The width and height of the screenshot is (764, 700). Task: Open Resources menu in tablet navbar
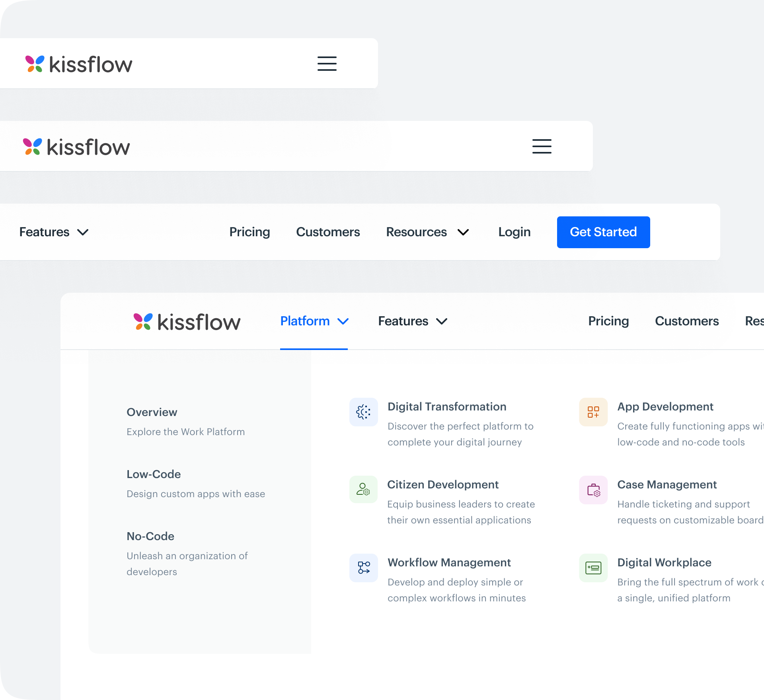[428, 232]
